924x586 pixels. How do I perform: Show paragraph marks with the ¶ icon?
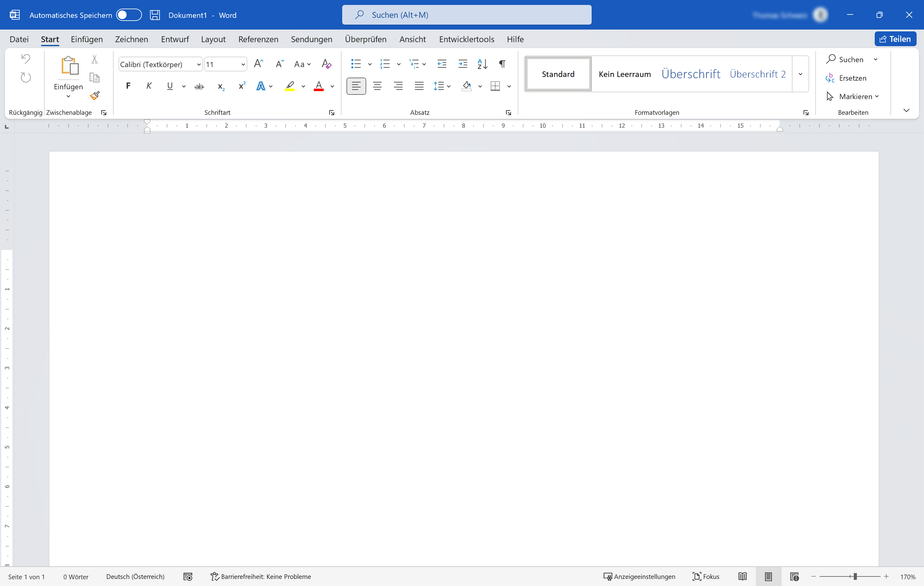pyautogui.click(x=502, y=64)
